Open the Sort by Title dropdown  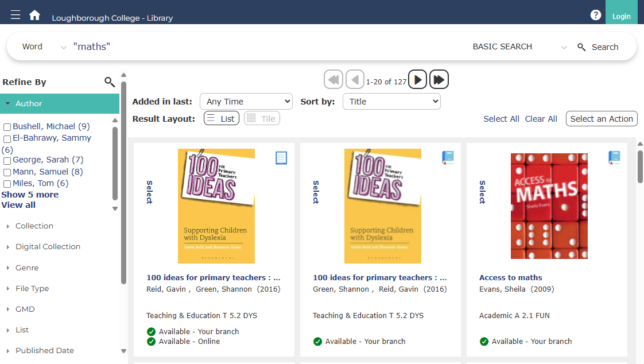(x=391, y=102)
